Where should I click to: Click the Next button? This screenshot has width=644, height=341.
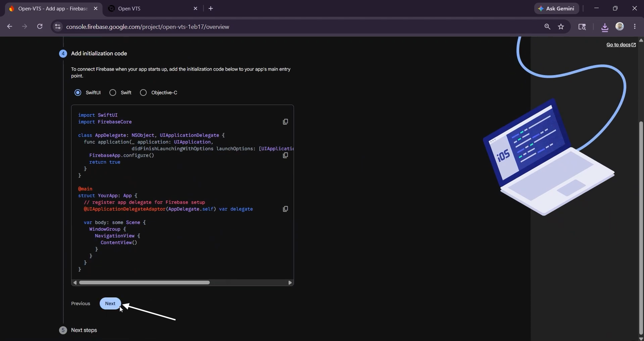pyautogui.click(x=110, y=303)
